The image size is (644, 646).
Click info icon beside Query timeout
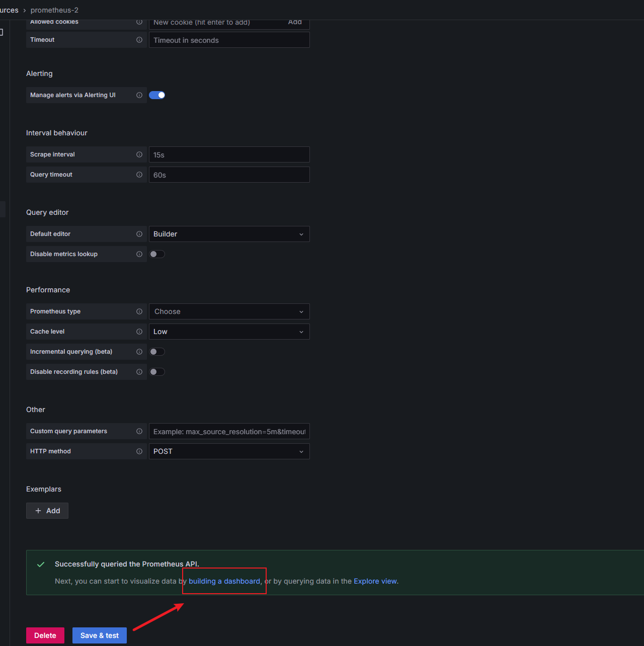point(139,175)
